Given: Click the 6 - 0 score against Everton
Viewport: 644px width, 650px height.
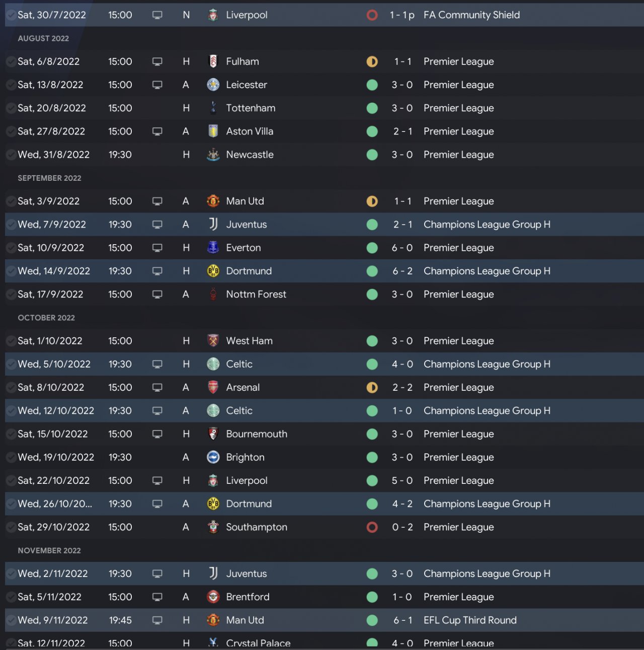Looking at the screenshot, I should tap(402, 248).
